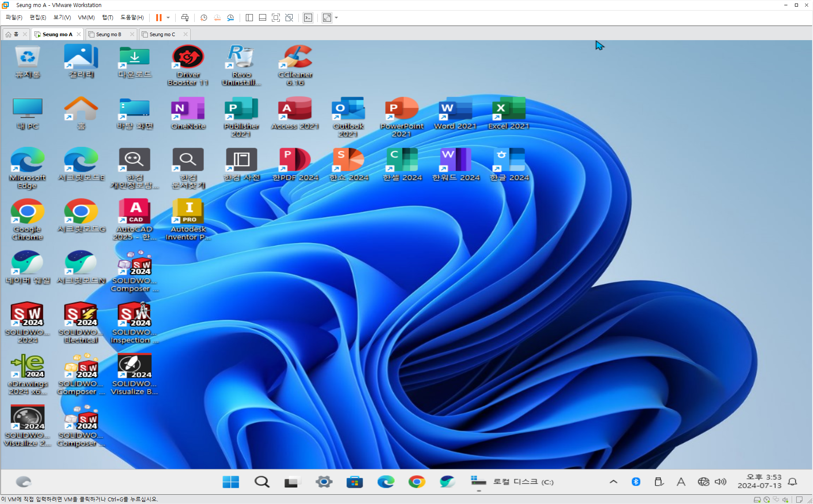The height and width of the screenshot is (504, 813).
Task: Expand the power options dropdown arrow
Action: coord(168,18)
